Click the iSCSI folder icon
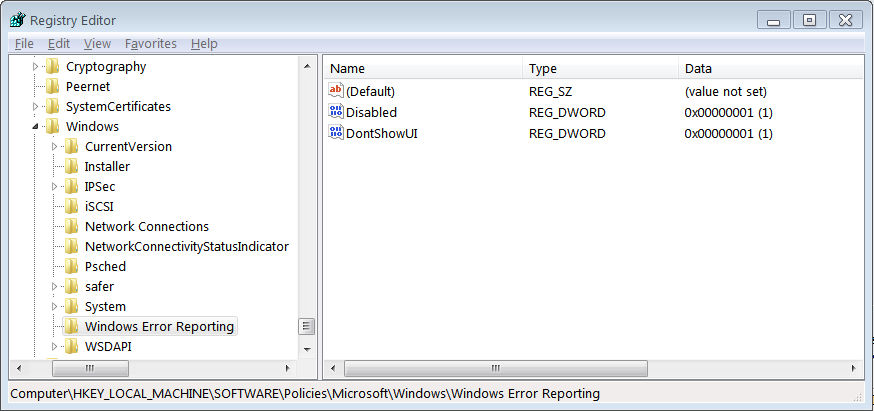The image size is (874, 411). pyautogui.click(x=71, y=207)
